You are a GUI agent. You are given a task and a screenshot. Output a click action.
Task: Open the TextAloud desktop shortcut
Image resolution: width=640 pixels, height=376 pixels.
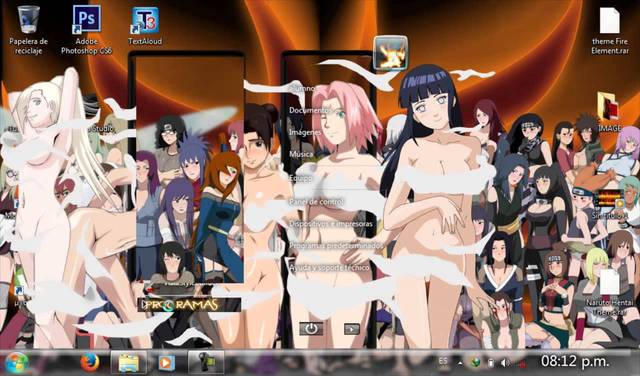click(145, 25)
